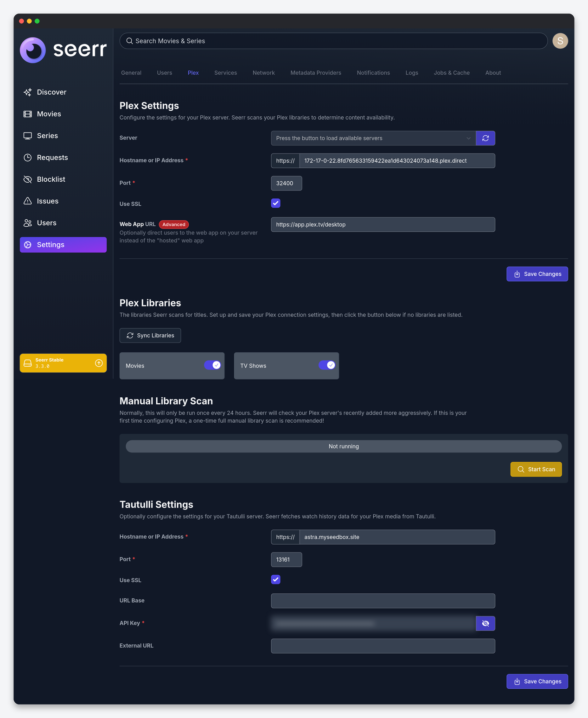Viewport: 588px width, 718px height.
Task: Switch to the General tab
Action: (131, 73)
